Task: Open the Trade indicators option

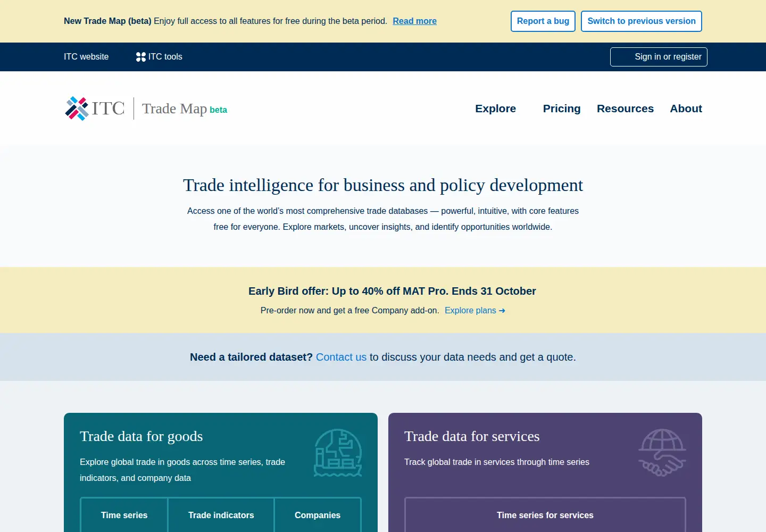Action: [x=221, y=515]
